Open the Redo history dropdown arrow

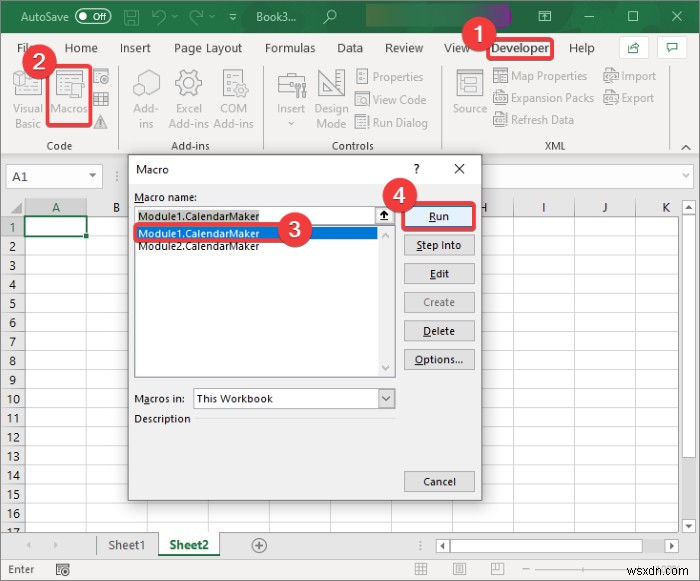point(212,17)
